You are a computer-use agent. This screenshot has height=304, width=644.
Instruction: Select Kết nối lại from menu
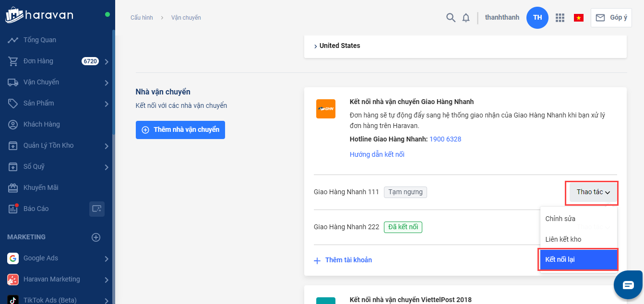click(578, 259)
